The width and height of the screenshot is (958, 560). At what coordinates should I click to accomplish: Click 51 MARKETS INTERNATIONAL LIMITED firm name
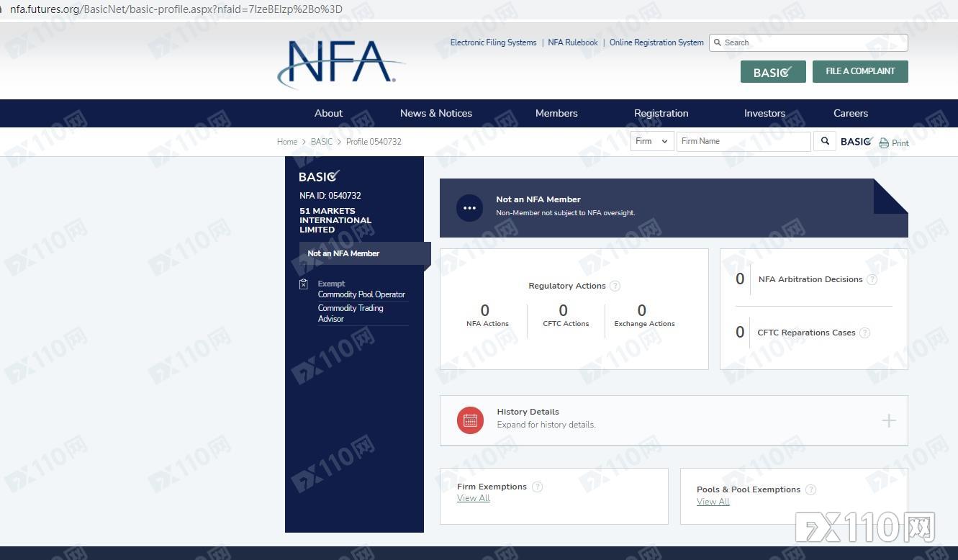click(335, 220)
